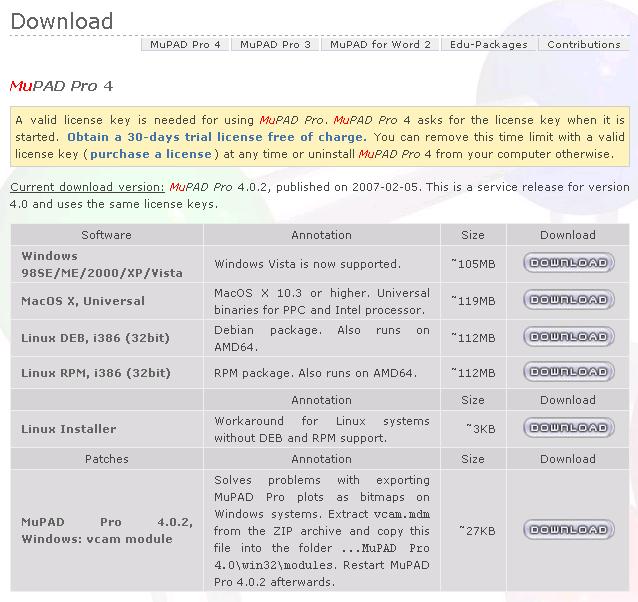Viewport: 638px width, 602px height.
Task: Go to the Contributions tab
Action: coord(584,44)
